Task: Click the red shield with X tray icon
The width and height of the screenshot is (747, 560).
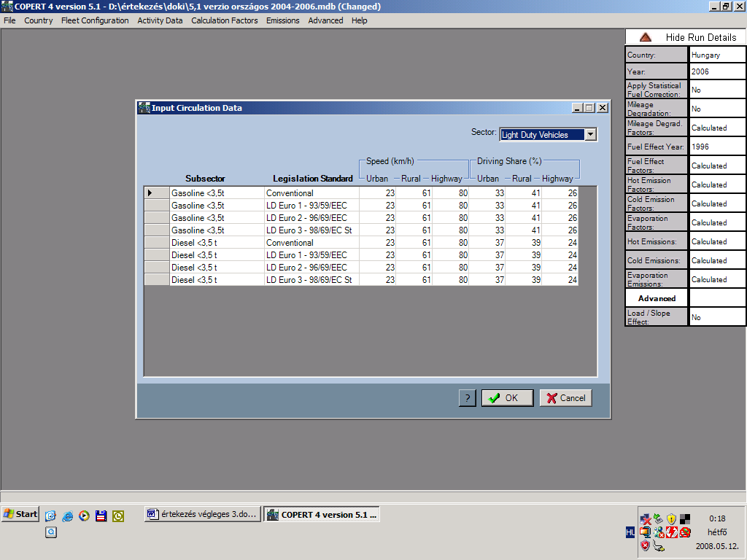Action: click(x=645, y=545)
